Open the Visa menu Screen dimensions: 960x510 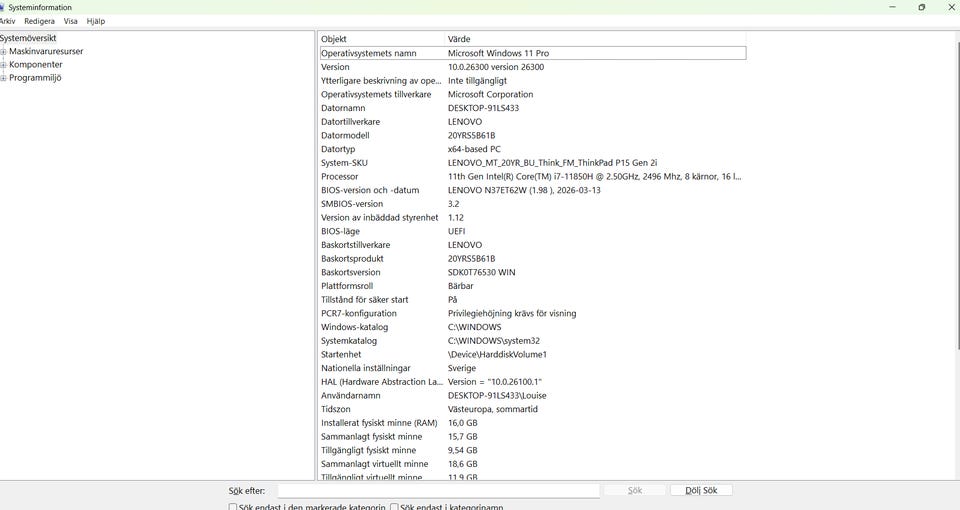(x=70, y=21)
